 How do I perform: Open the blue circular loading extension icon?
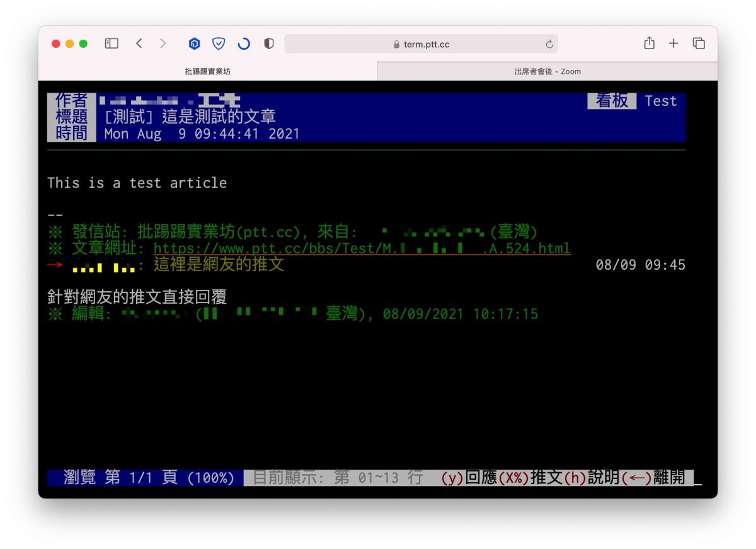coord(244,43)
